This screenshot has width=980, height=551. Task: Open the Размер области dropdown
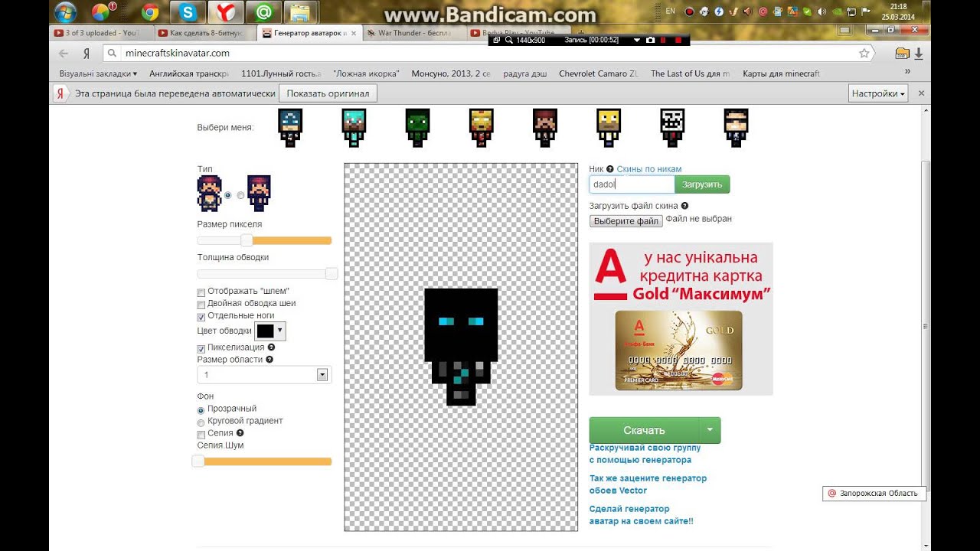click(263, 375)
